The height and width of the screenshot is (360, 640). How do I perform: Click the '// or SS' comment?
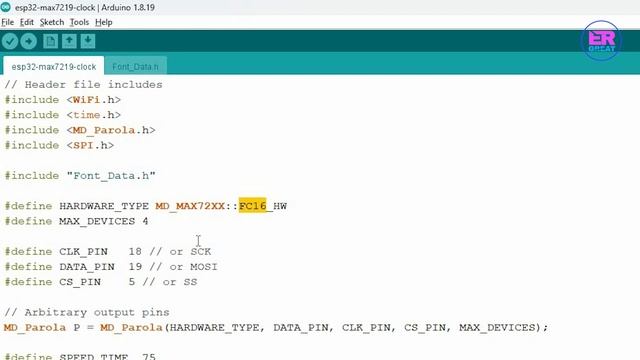[x=170, y=282]
